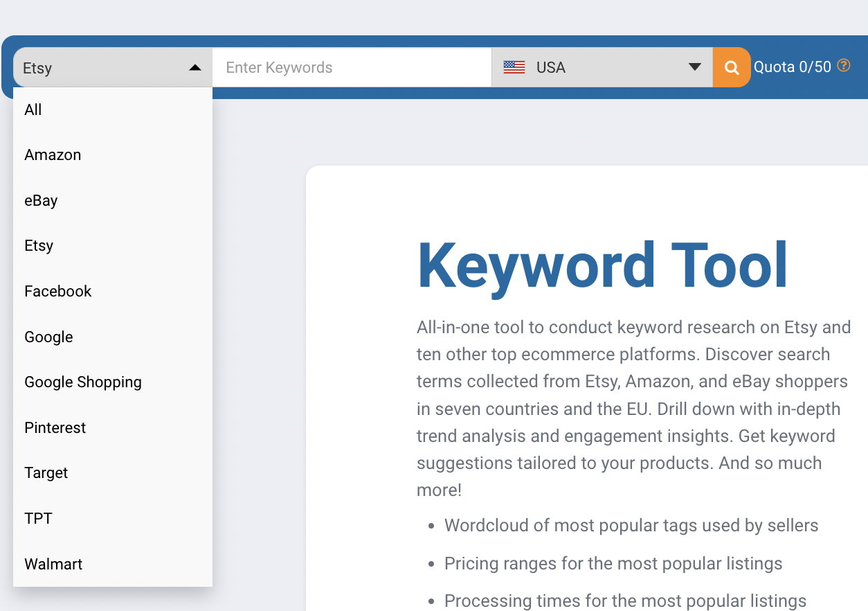Focus the Enter Keywords input field
This screenshot has width=868, height=611.
coord(352,67)
